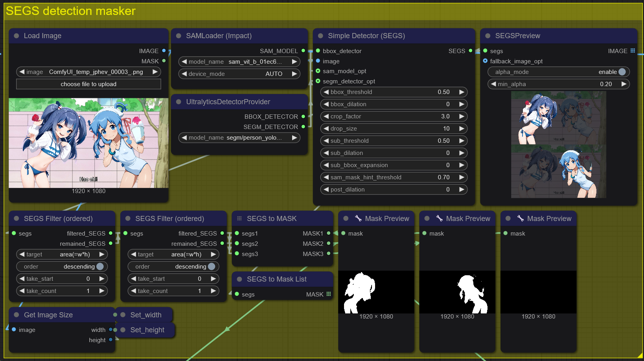The width and height of the screenshot is (644, 361).
Task: Collapse the UltralyticsDetectorProvider node dot
Action: [x=178, y=102]
